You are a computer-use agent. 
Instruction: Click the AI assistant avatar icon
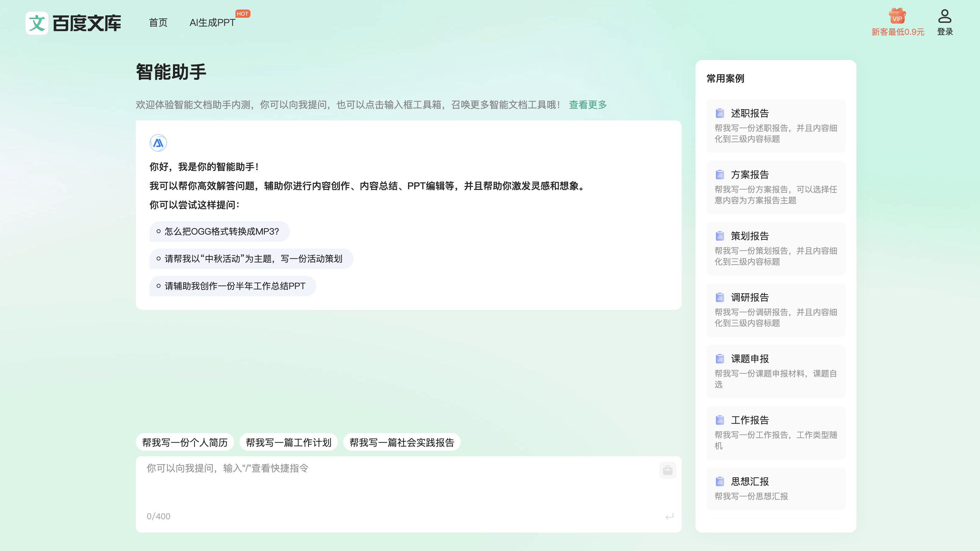[158, 143]
